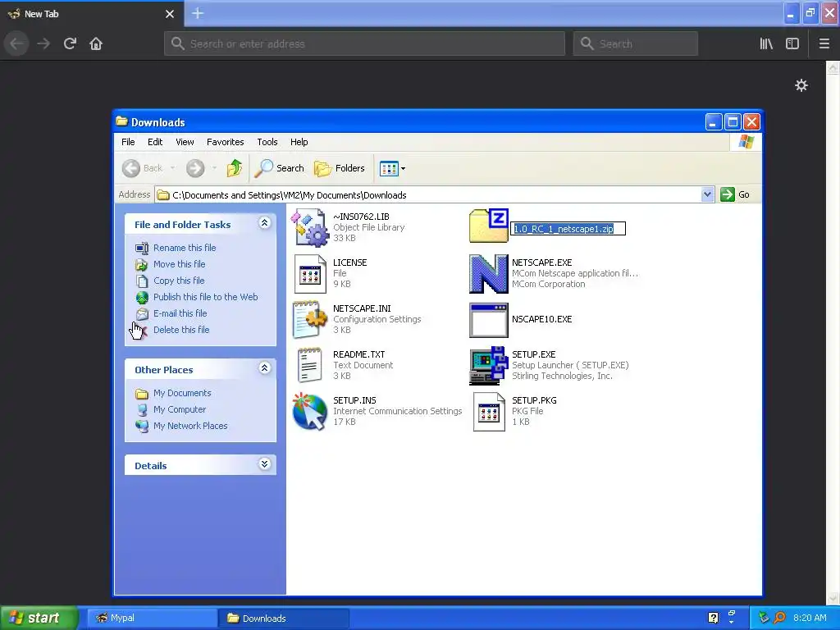Select the README.TXT document icon
840x630 pixels.
click(x=309, y=365)
